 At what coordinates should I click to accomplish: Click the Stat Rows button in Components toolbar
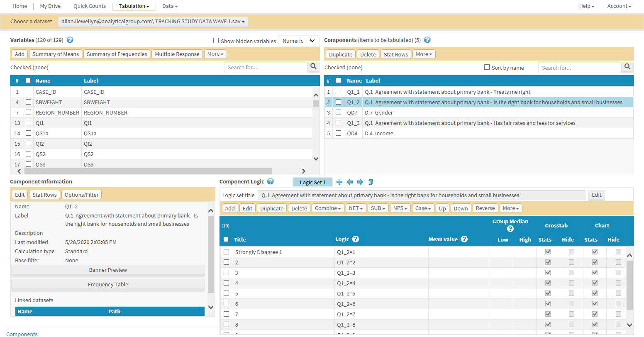[x=396, y=54]
